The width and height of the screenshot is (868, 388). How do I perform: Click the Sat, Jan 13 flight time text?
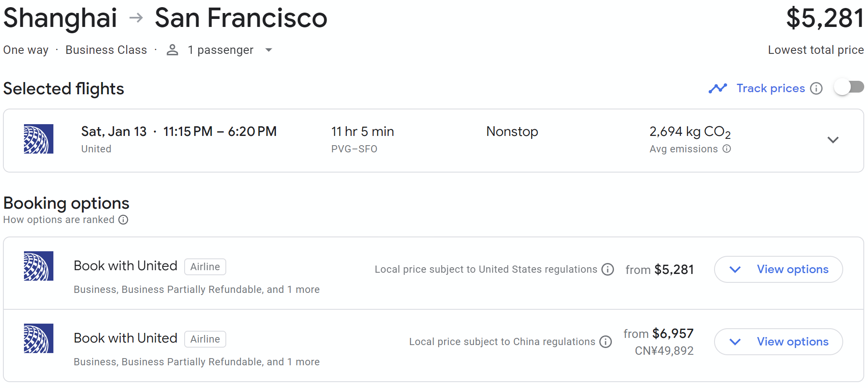tap(179, 132)
